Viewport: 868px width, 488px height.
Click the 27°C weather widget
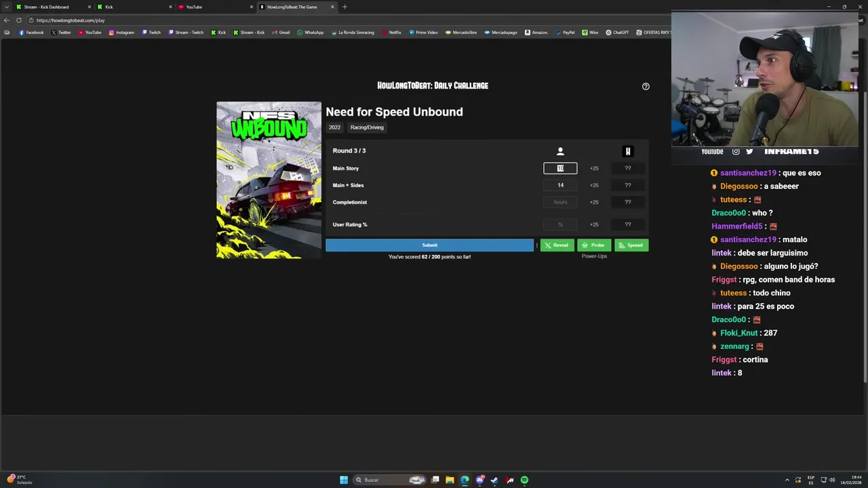coord(19,479)
